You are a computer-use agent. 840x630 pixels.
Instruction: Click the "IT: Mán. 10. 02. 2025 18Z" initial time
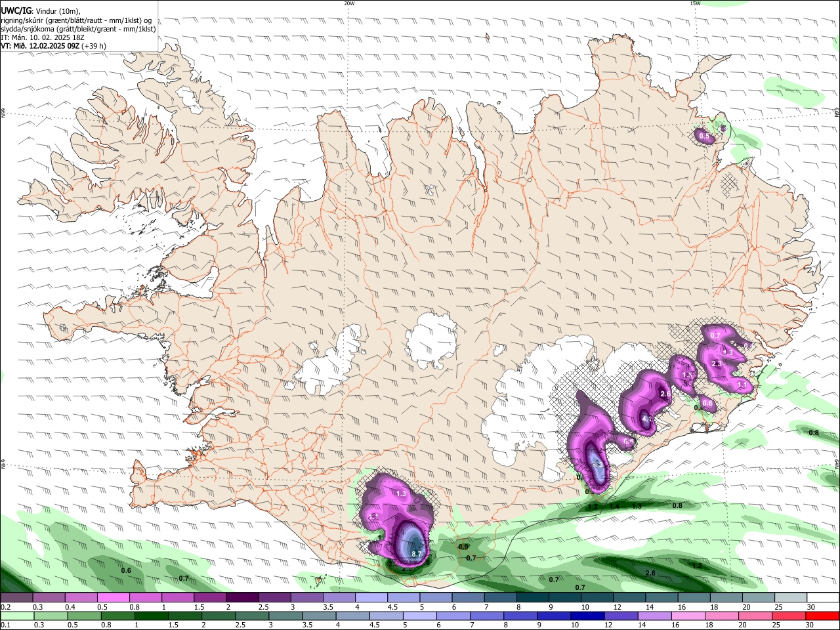tap(42, 37)
